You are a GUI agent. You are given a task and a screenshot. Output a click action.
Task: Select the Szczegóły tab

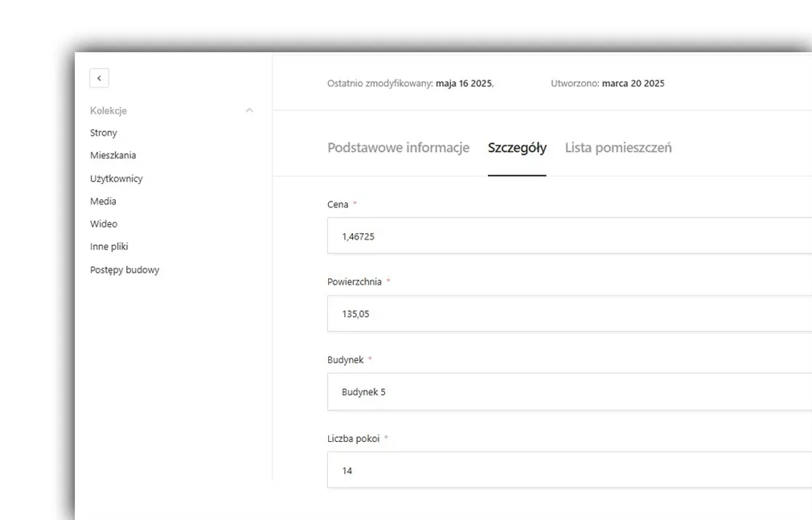(517, 148)
